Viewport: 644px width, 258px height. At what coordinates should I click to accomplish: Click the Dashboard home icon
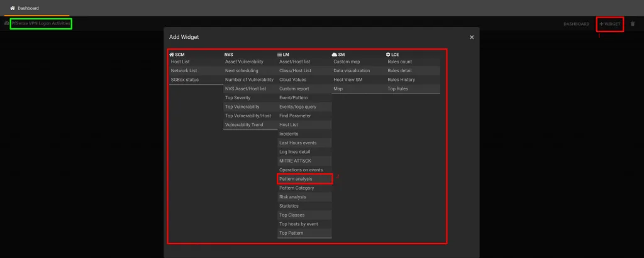point(13,8)
